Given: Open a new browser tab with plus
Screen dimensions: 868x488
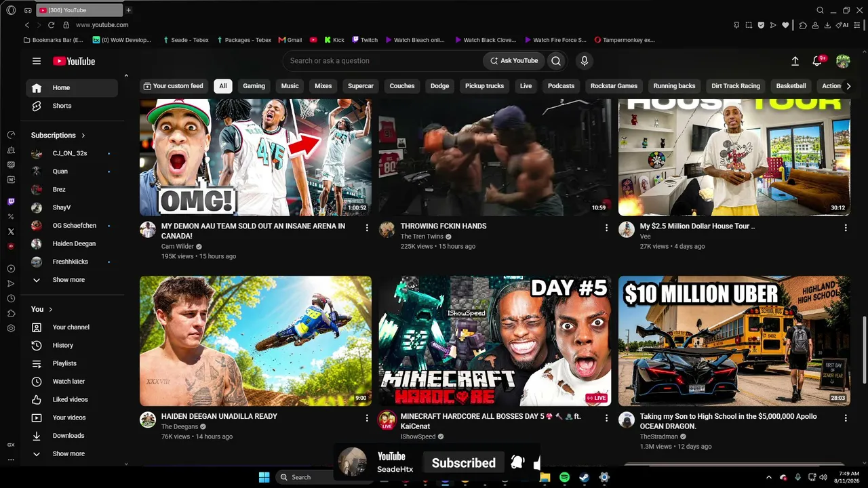Looking at the screenshot, I should click(129, 10).
